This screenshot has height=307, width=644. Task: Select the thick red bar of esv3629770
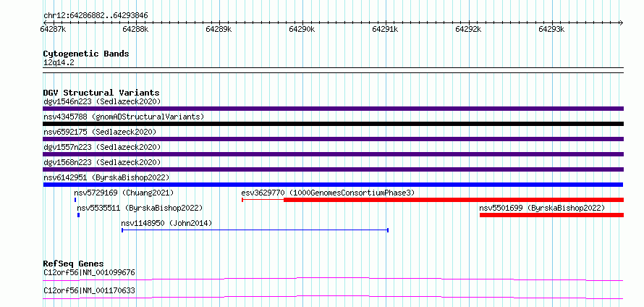[x=454, y=200]
